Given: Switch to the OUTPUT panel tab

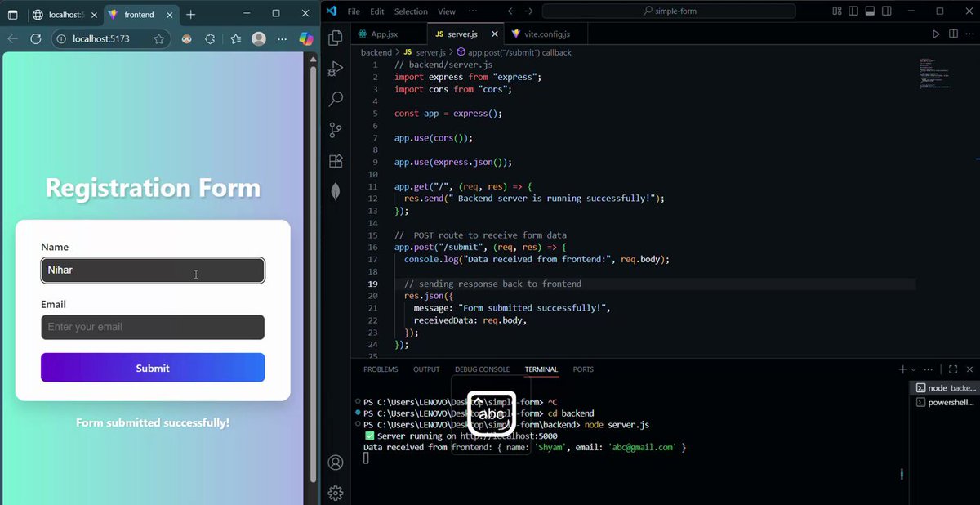Looking at the screenshot, I should pos(426,369).
